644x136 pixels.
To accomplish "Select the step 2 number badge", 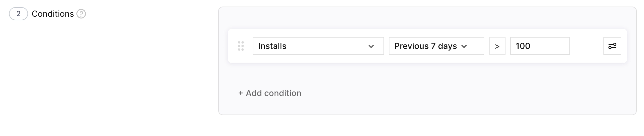I will [x=19, y=14].
